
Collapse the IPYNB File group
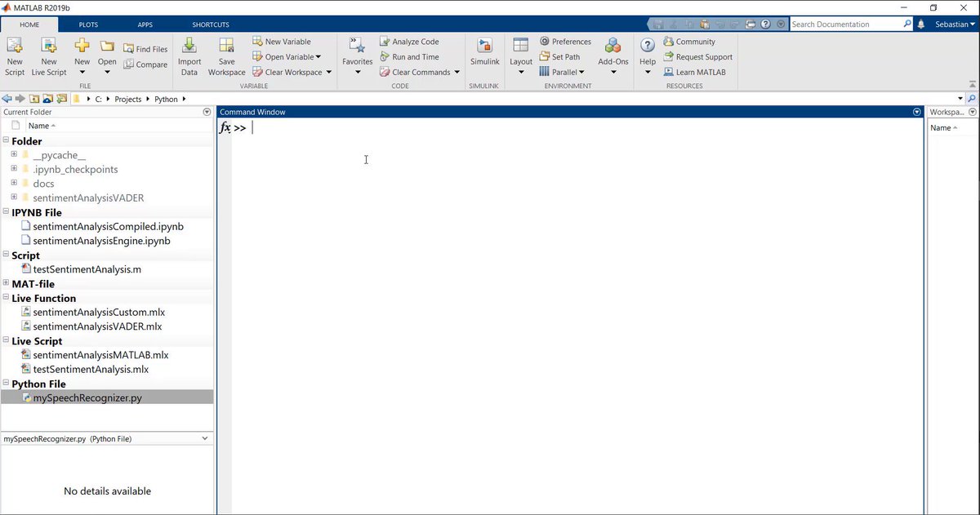click(x=7, y=212)
